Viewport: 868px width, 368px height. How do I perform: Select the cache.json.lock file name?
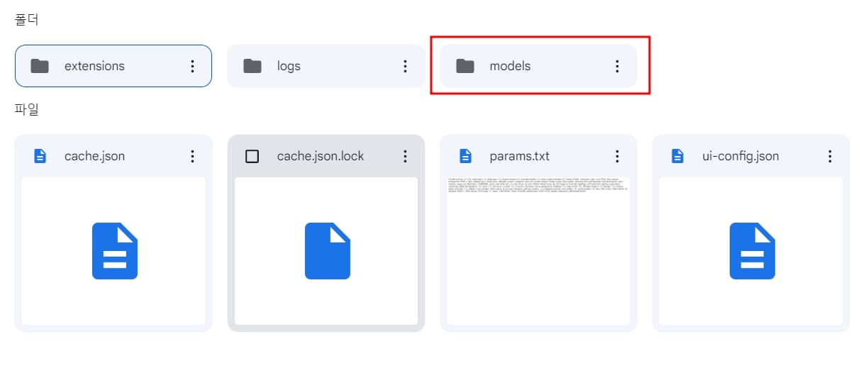pos(321,156)
